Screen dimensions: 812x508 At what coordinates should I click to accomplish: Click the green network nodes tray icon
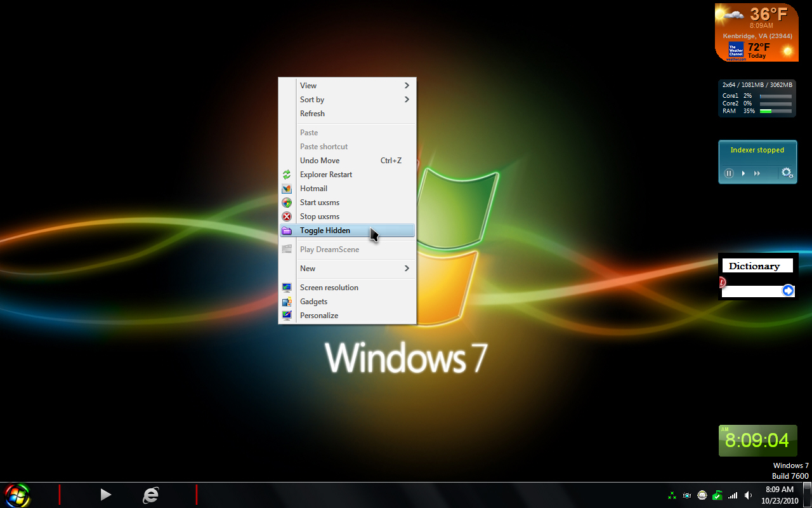tap(672, 495)
